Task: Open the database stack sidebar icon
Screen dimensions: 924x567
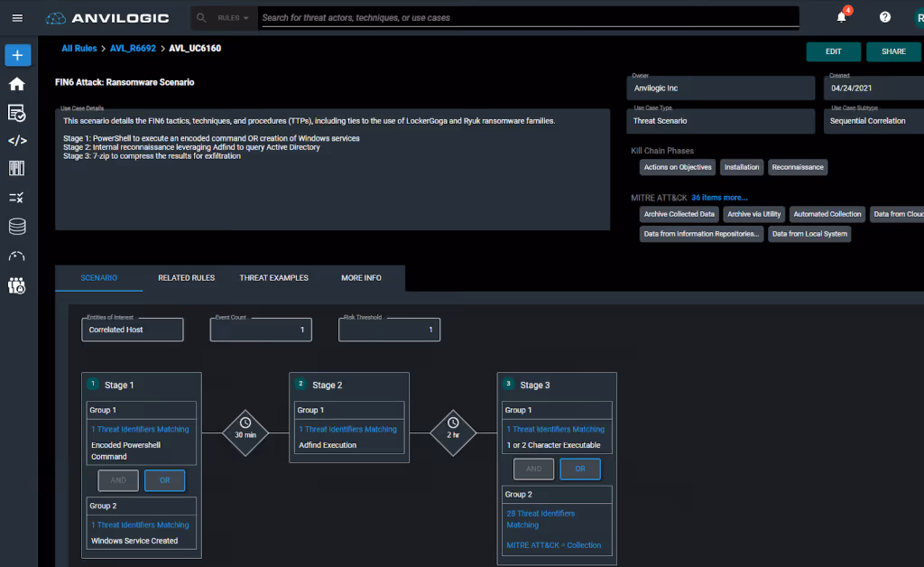Action: pos(17,227)
